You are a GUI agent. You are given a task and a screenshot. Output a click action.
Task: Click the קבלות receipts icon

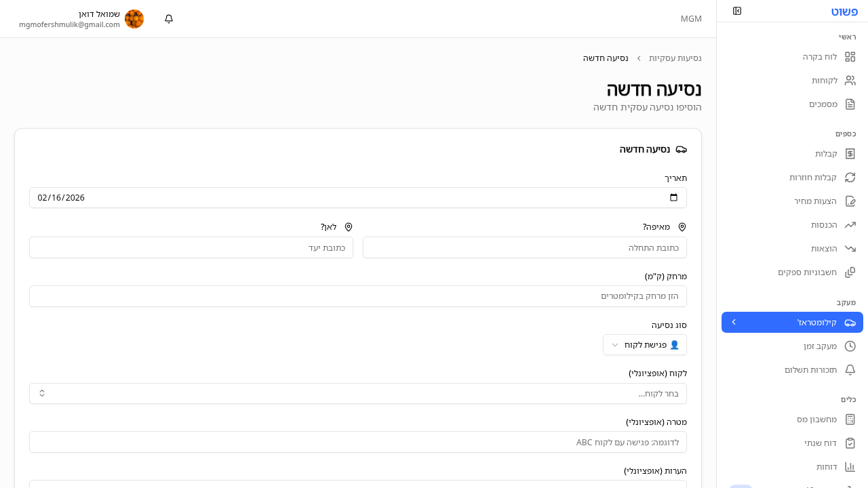(850, 154)
